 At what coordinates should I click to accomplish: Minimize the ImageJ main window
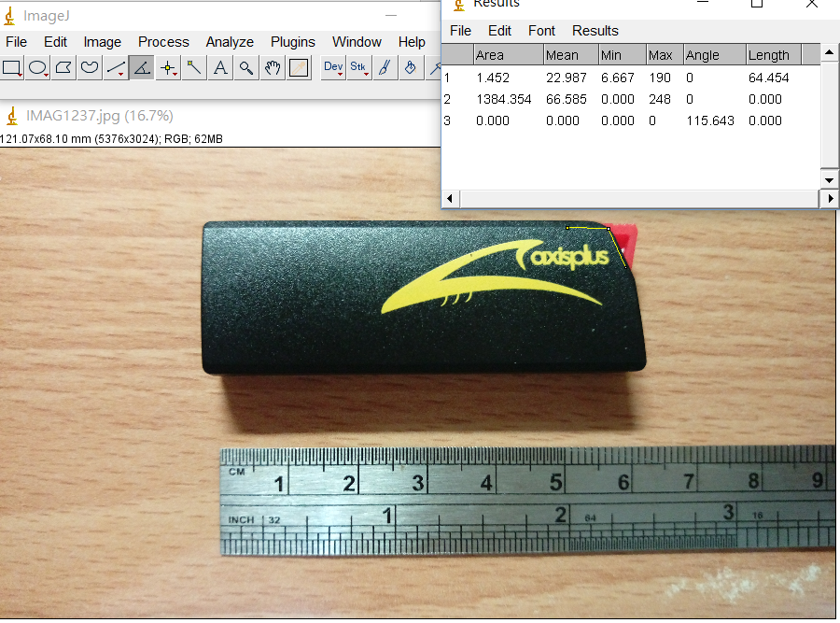[391, 16]
